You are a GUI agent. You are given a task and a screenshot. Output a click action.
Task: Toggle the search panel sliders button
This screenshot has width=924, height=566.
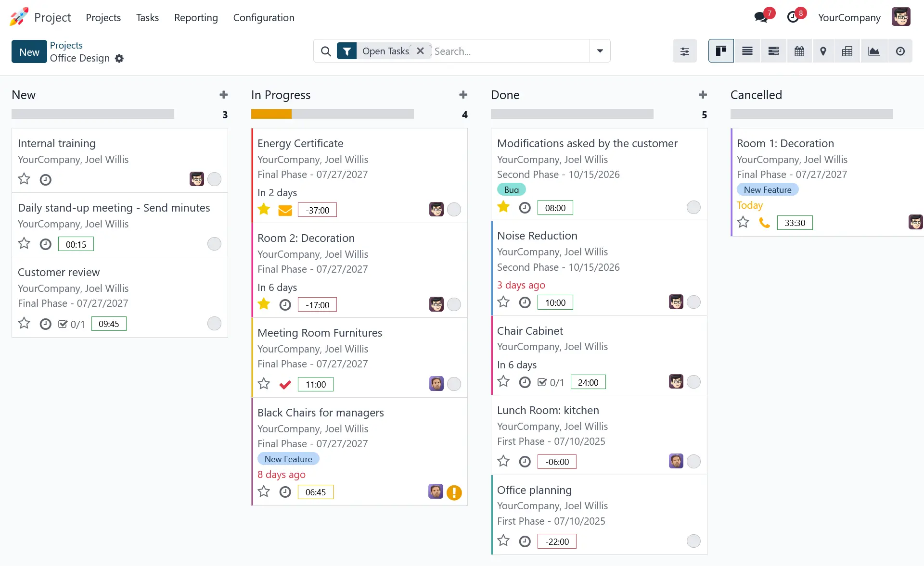coord(684,51)
